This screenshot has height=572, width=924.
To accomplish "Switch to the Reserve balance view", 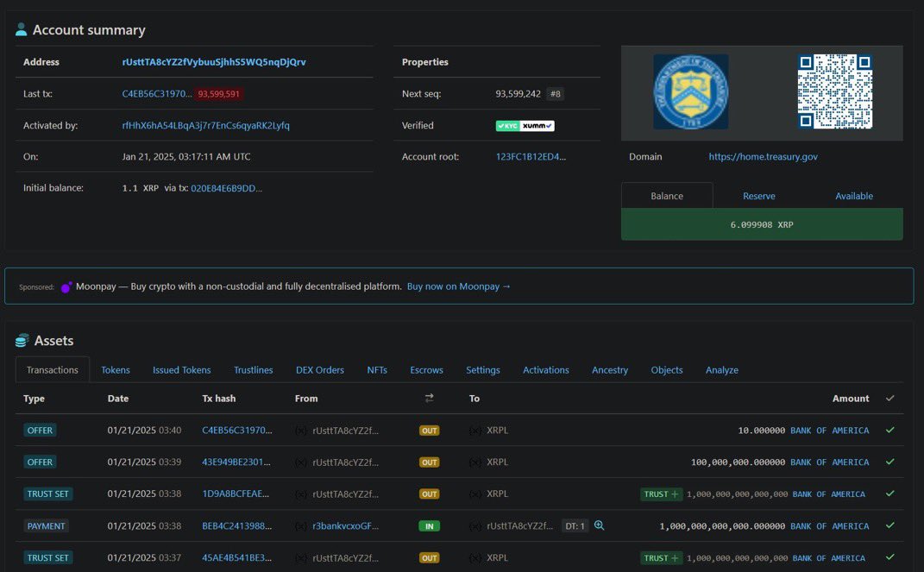I will [758, 196].
